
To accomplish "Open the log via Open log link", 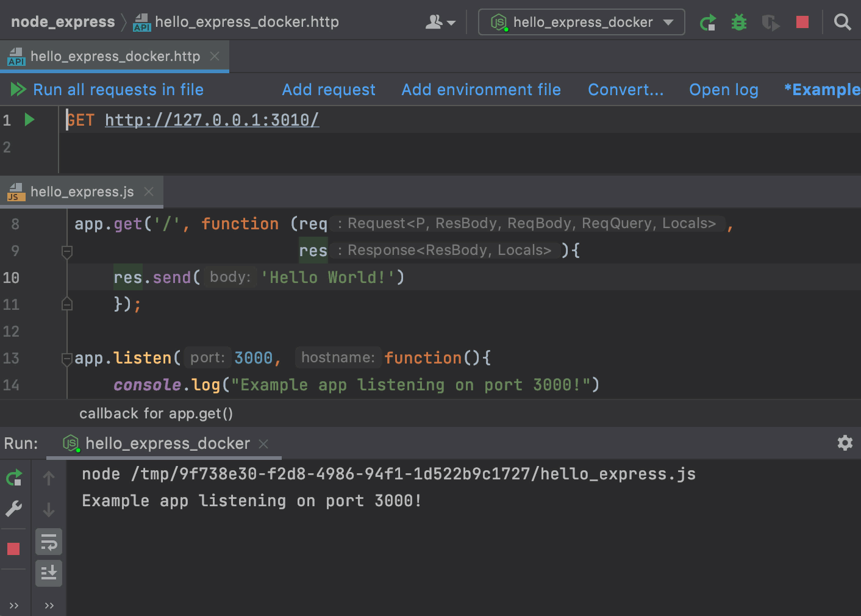I will click(x=723, y=89).
